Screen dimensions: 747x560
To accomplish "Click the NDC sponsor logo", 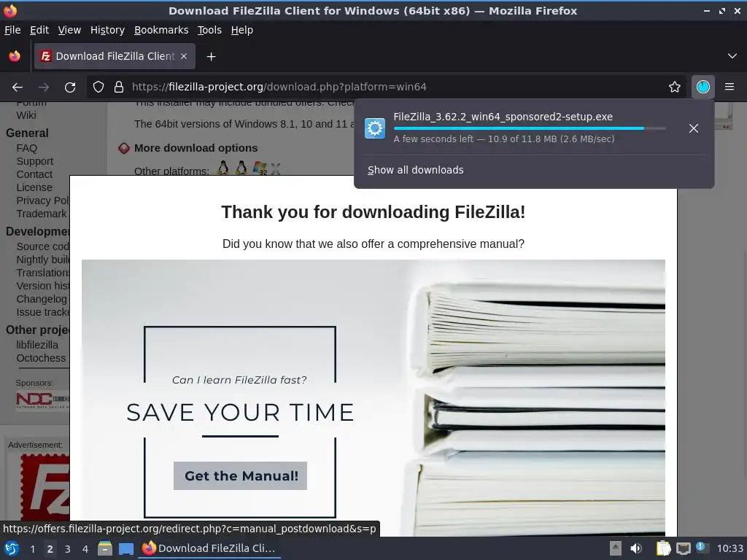I will pos(42,400).
